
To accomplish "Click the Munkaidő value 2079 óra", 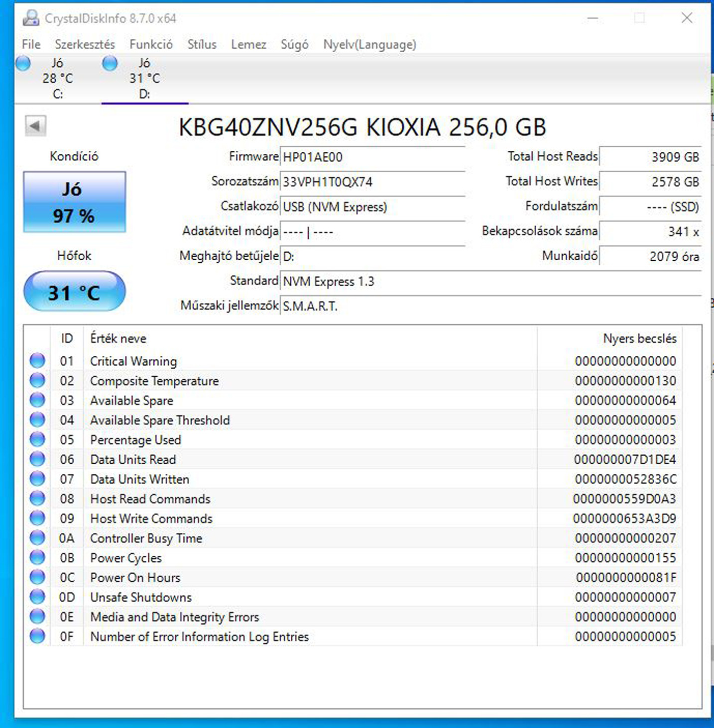I will (x=650, y=257).
